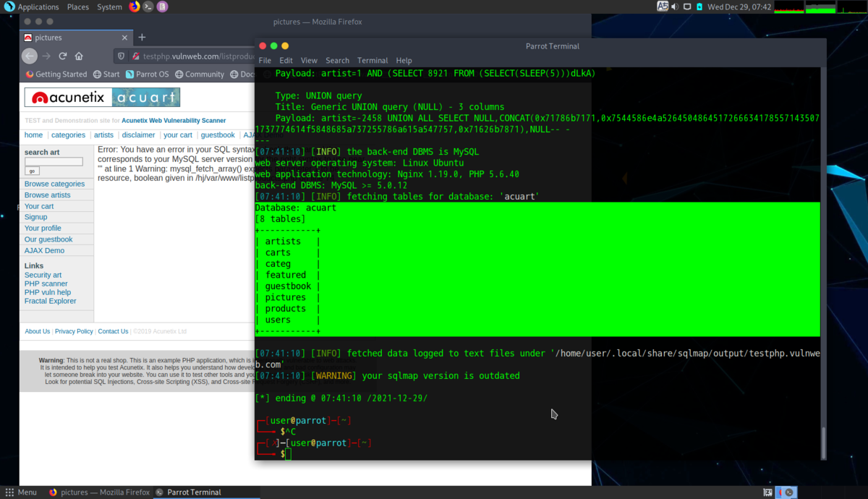Select the pictures tab in Firefox
The width and height of the screenshot is (868, 499).
[76, 38]
